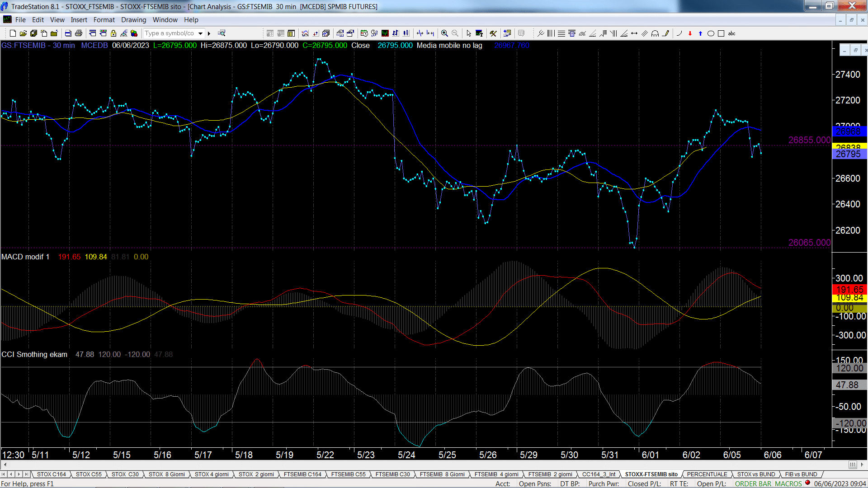This screenshot has height=488, width=868.
Task: Open the Insert menu
Action: click(79, 20)
